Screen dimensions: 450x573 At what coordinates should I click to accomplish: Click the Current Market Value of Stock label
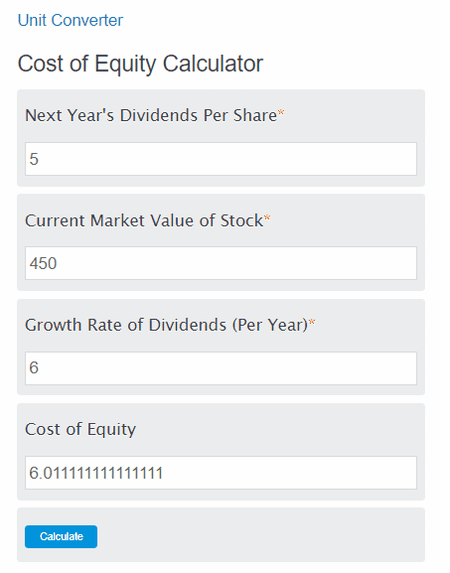144,220
